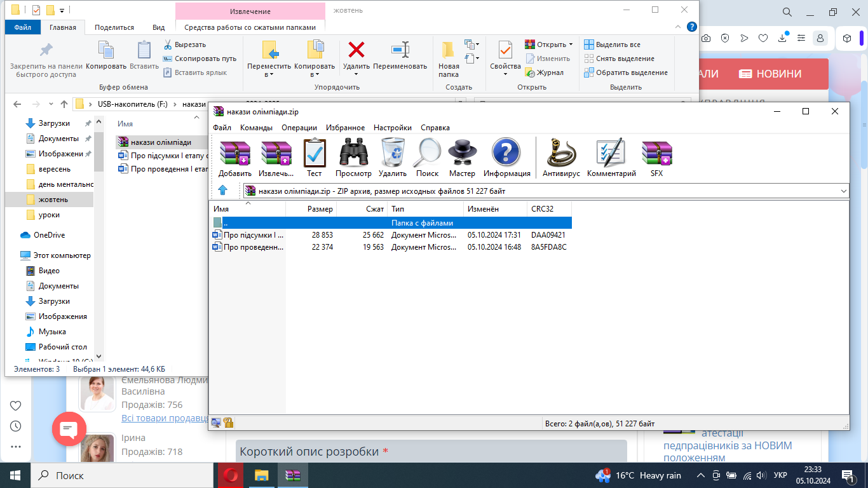
Task: Open the taskbar notification center
Action: tap(848, 475)
